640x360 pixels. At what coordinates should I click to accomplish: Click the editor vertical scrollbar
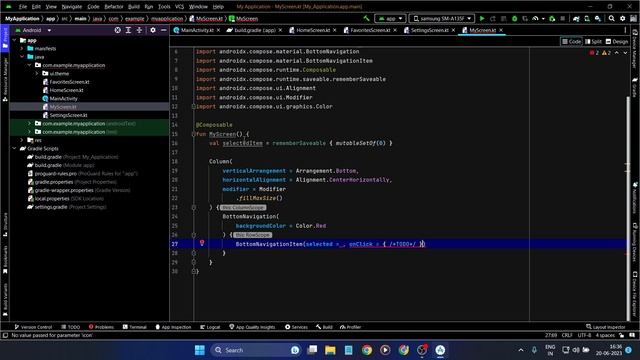(x=628, y=208)
